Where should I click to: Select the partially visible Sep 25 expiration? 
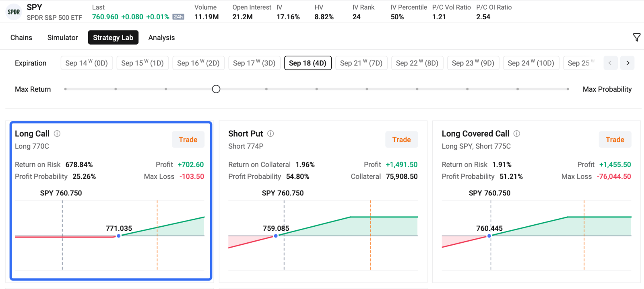[x=580, y=63]
